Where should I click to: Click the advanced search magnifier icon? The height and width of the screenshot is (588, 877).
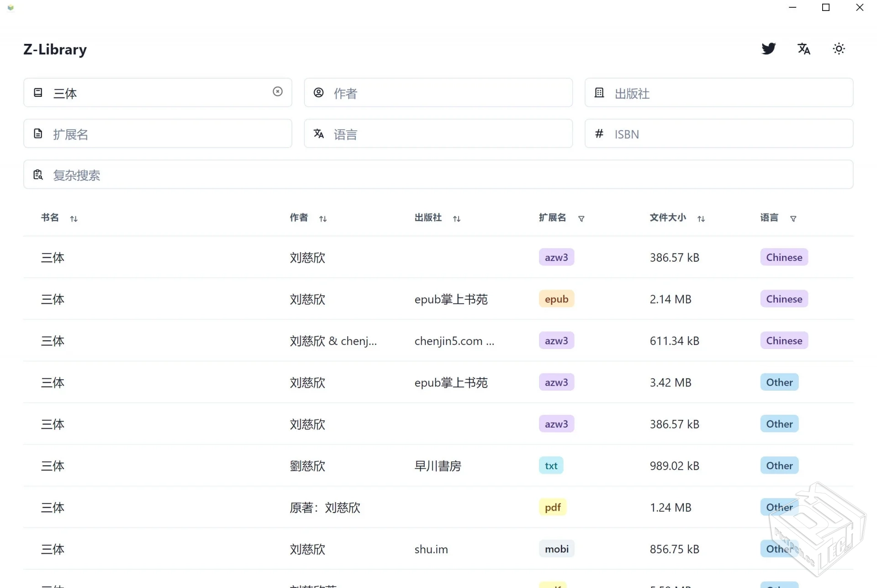(38, 174)
